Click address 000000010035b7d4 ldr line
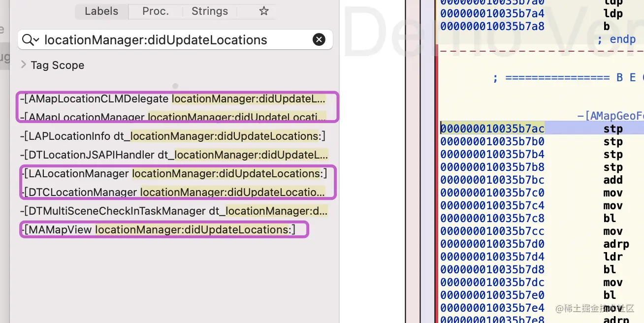This screenshot has width=644, height=323. [492, 257]
